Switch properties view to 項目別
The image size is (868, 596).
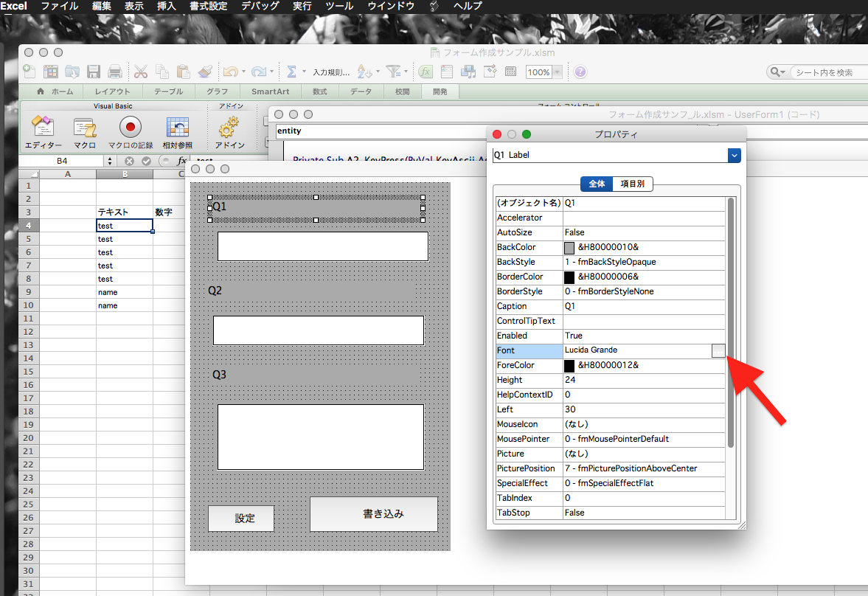click(x=633, y=184)
